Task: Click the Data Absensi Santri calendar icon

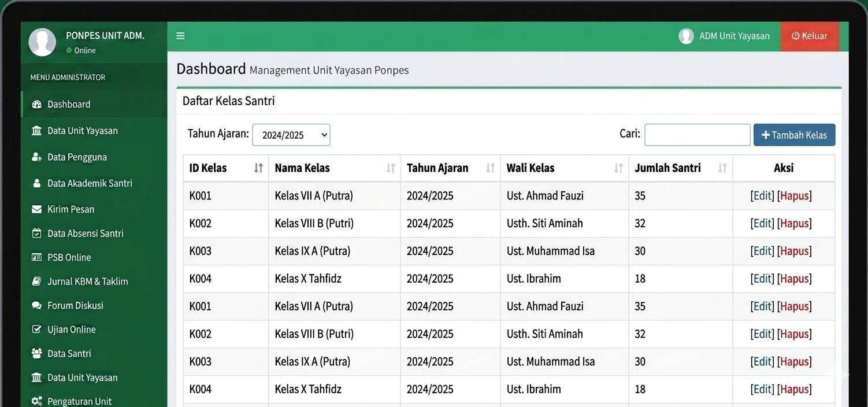Action: 37,234
